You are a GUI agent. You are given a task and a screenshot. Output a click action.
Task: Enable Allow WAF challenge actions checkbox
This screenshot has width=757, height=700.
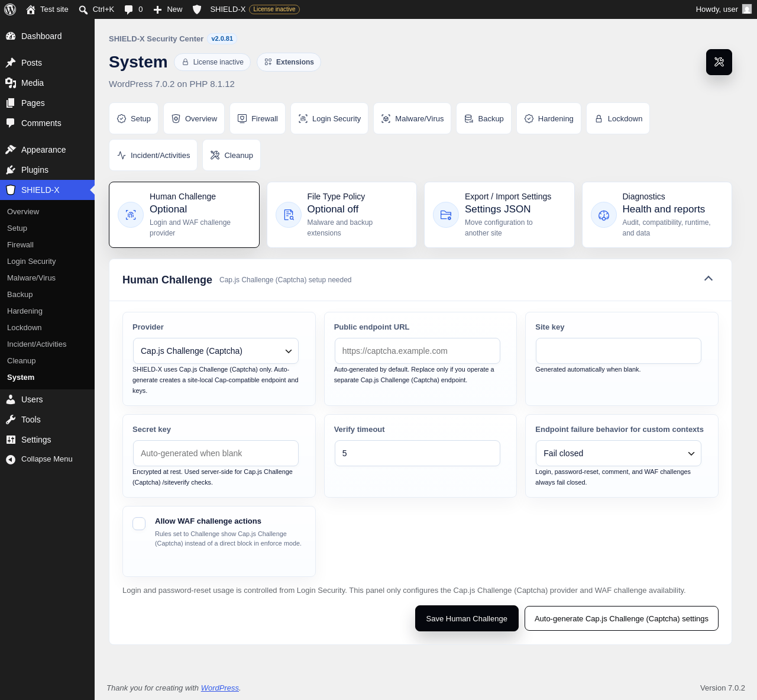(x=139, y=524)
